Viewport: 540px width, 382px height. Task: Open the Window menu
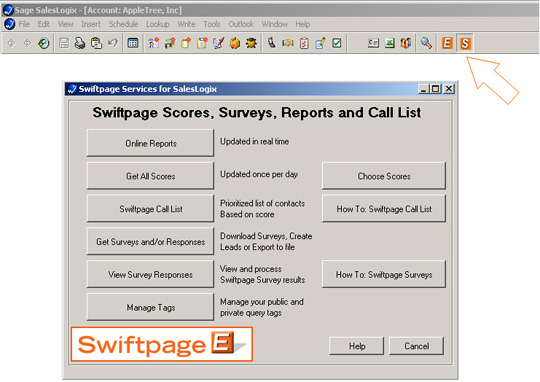click(274, 24)
